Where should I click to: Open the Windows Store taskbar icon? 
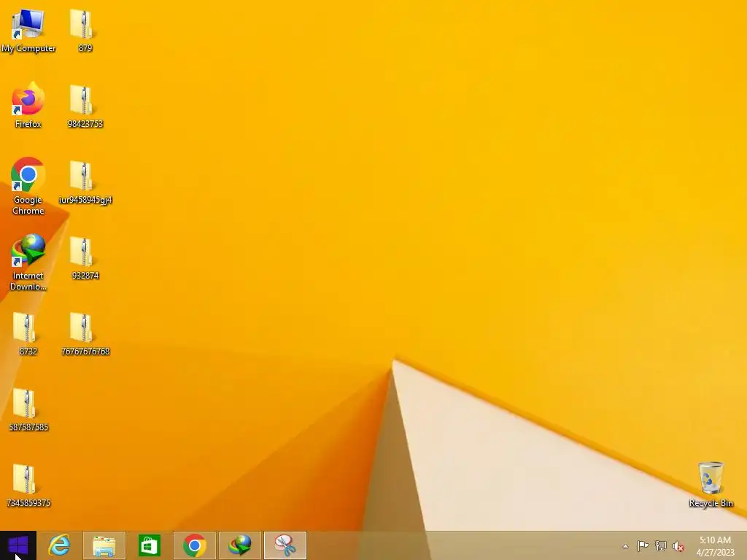149,545
